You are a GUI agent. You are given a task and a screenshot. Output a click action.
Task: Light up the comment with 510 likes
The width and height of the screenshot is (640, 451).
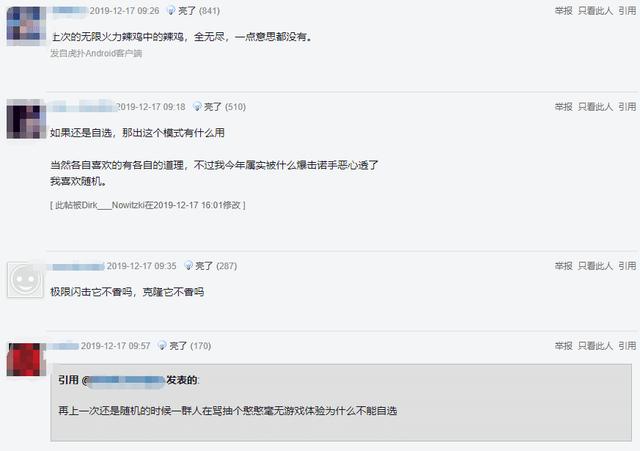coord(219,107)
